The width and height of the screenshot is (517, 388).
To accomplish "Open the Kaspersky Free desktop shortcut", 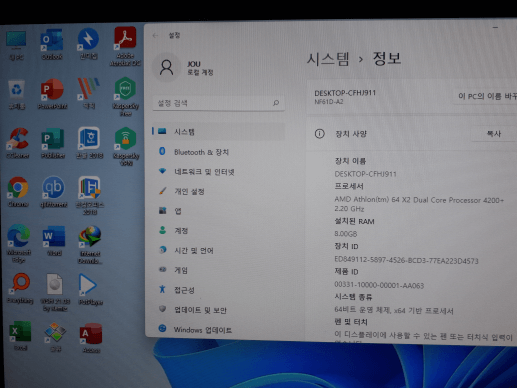I will 125,96.
